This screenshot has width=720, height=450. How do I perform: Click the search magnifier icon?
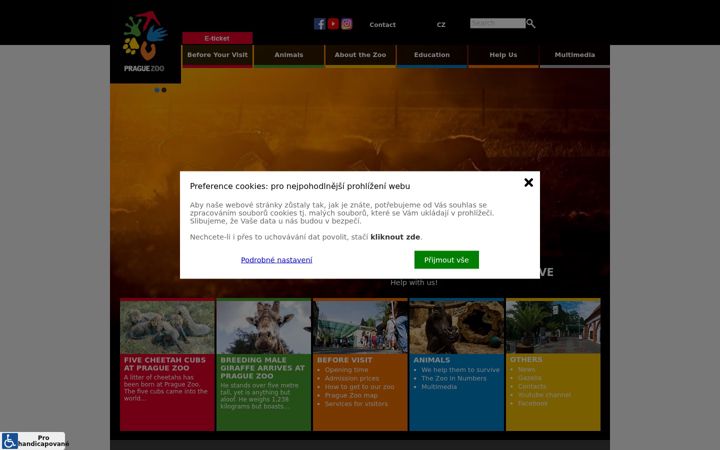531,23
